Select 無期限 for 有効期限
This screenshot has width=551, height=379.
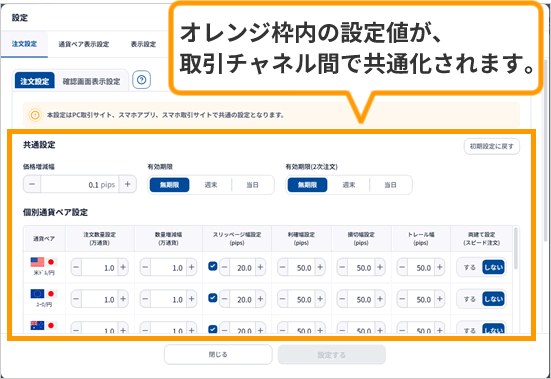(x=169, y=185)
